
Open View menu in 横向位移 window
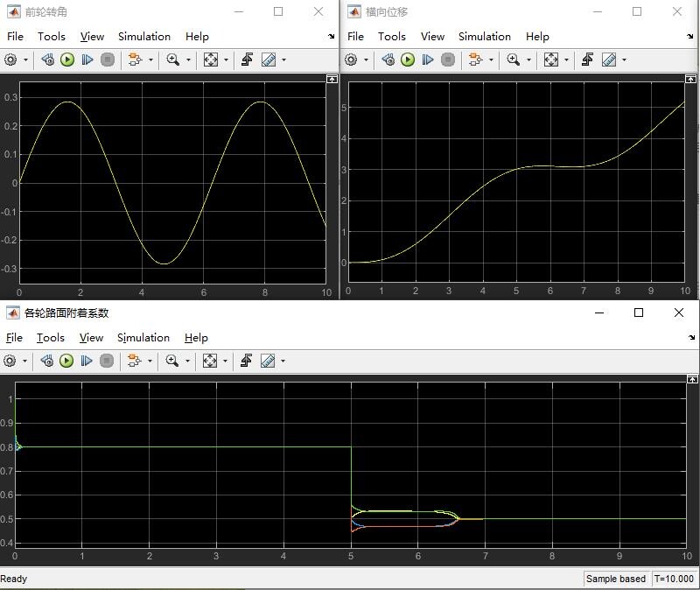432,37
